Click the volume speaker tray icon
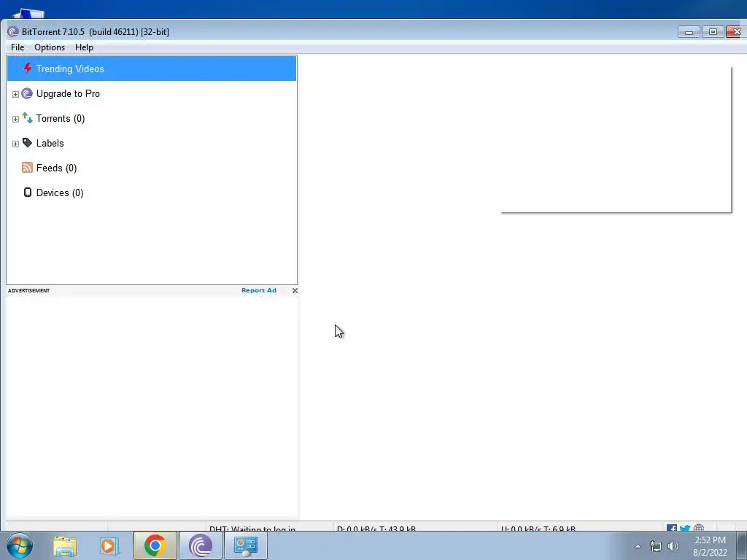This screenshot has height=560, width=747. pyautogui.click(x=673, y=546)
